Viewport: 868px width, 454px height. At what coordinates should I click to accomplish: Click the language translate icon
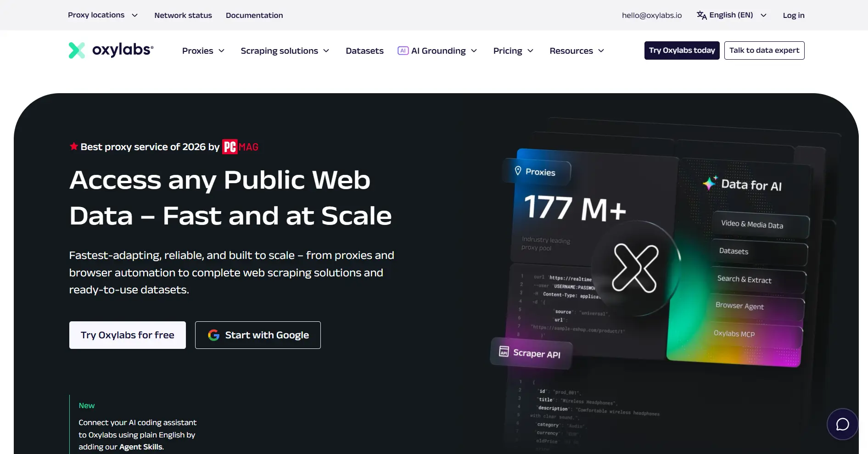701,15
